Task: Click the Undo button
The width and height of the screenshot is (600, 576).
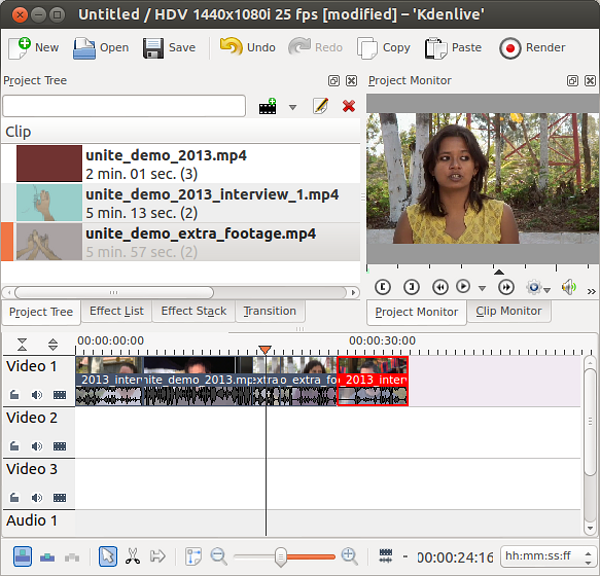Action: (247, 47)
